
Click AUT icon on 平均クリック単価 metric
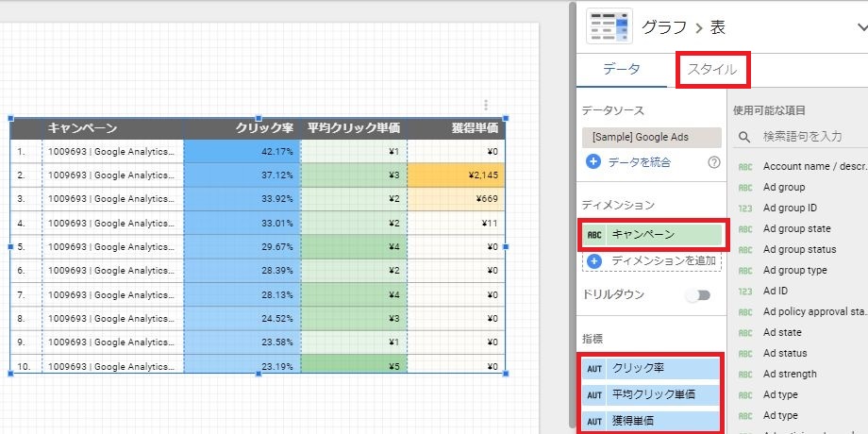pyautogui.click(x=594, y=395)
